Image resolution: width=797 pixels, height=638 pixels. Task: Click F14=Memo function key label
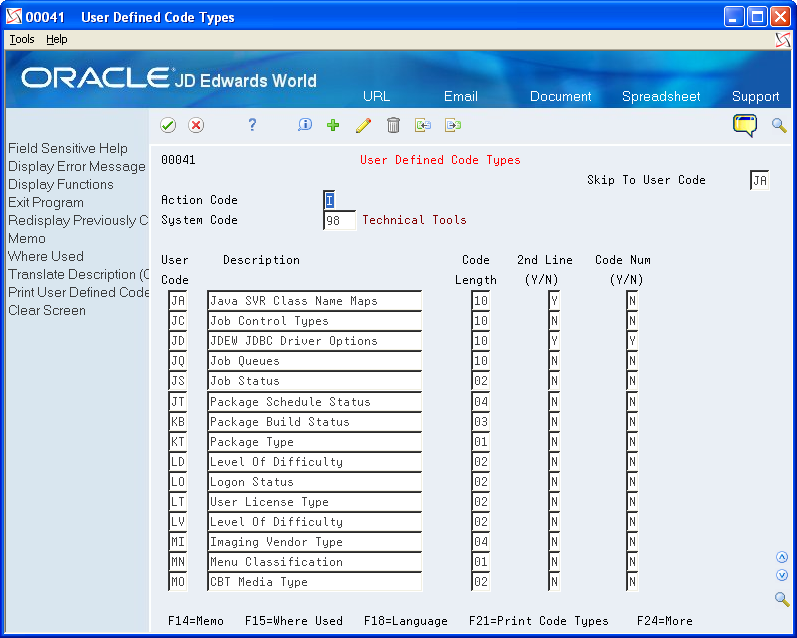tap(196, 621)
